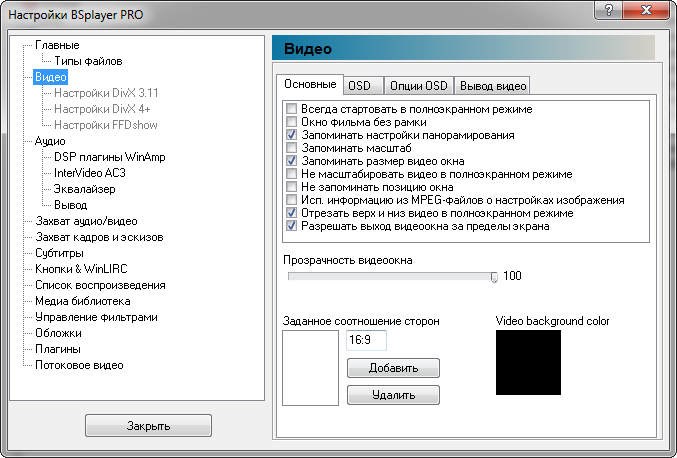
Task: Focus the 16:9 aspect ratio field
Action: coord(366,340)
